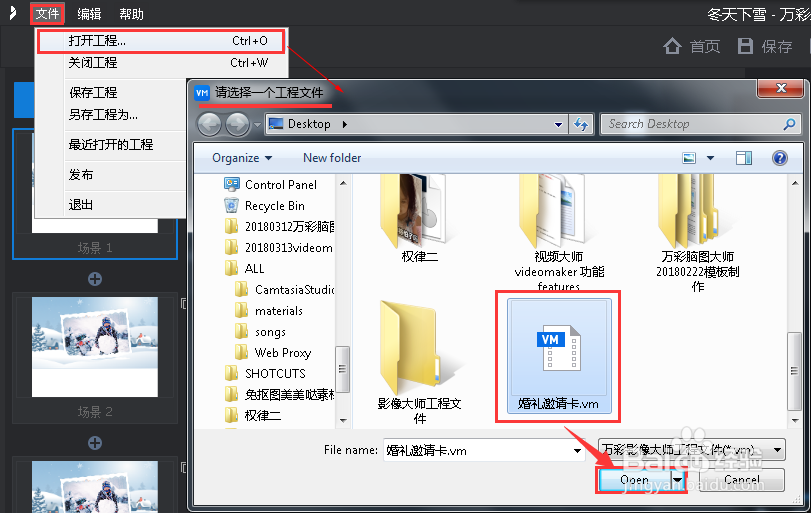Viewport: 811px width, 513px height.
Task: Select the SHOTCUTS folder in tree
Action: point(265,373)
